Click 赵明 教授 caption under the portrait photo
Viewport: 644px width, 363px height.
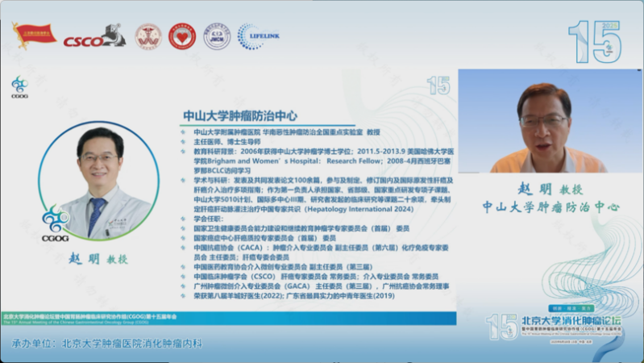tap(89, 261)
